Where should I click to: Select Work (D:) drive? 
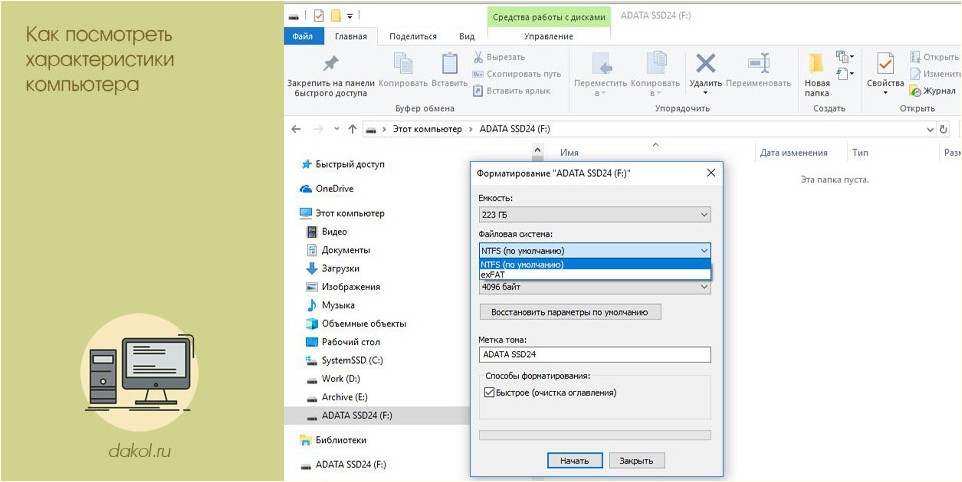pos(341,379)
